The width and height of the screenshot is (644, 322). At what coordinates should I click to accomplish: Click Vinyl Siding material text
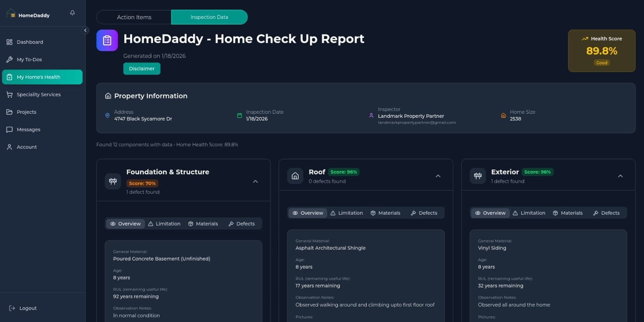pos(492,248)
